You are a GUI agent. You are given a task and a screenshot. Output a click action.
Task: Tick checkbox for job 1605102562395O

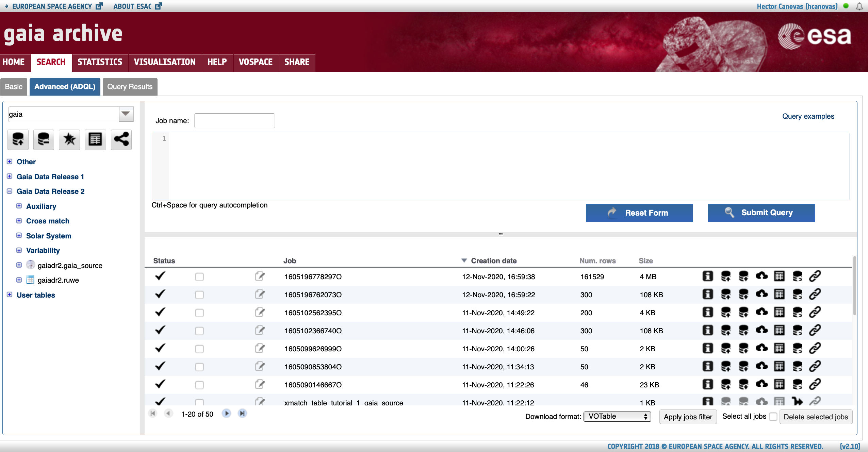(x=199, y=313)
